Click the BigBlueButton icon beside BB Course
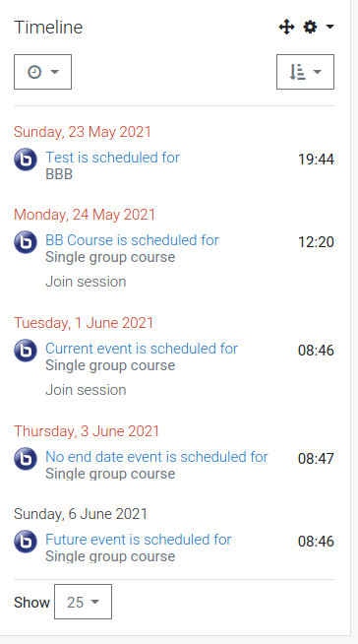The width and height of the screenshot is (358, 644). click(x=26, y=242)
